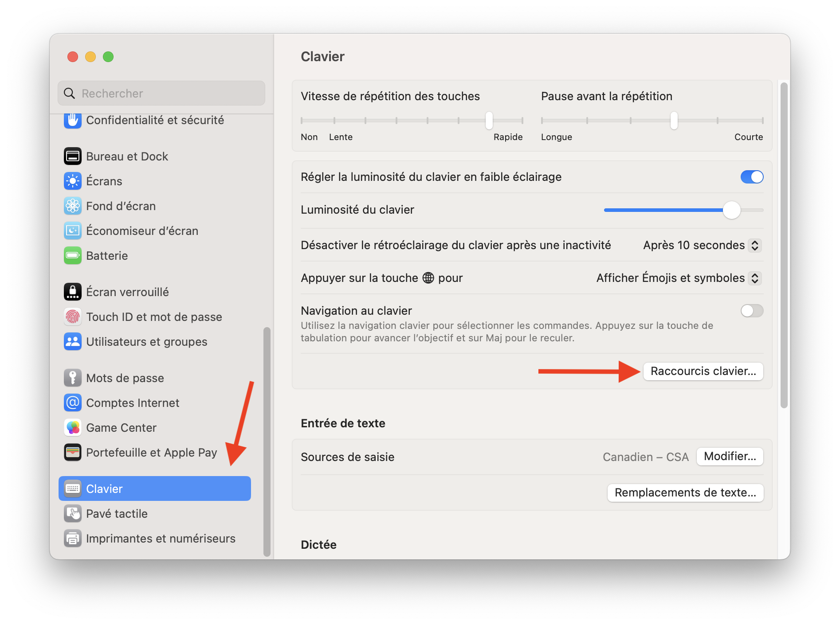
Task: Enable the Navigation au clavier switch
Action: [x=752, y=311]
